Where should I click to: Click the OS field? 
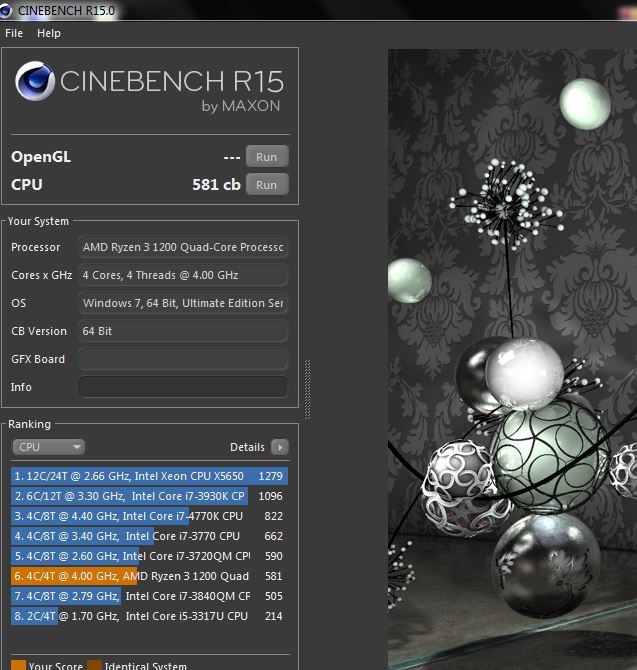point(183,303)
